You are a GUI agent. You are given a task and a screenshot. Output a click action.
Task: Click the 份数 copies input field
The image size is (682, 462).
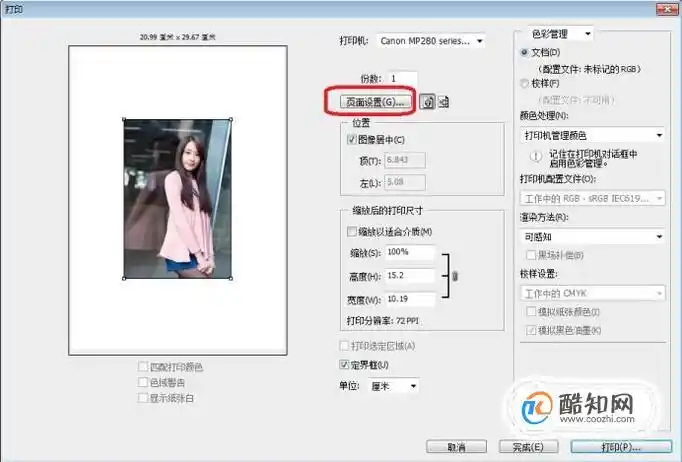pyautogui.click(x=402, y=79)
